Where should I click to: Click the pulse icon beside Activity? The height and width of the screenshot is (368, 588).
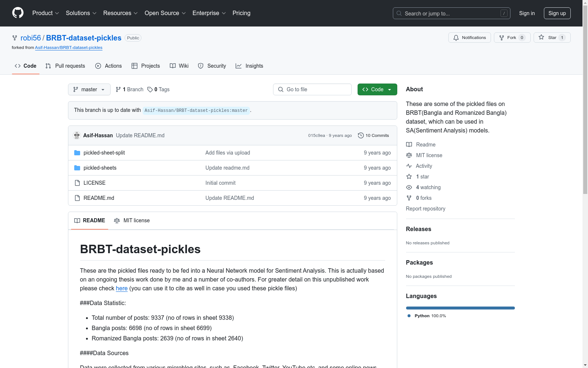[x=409, y=166]
